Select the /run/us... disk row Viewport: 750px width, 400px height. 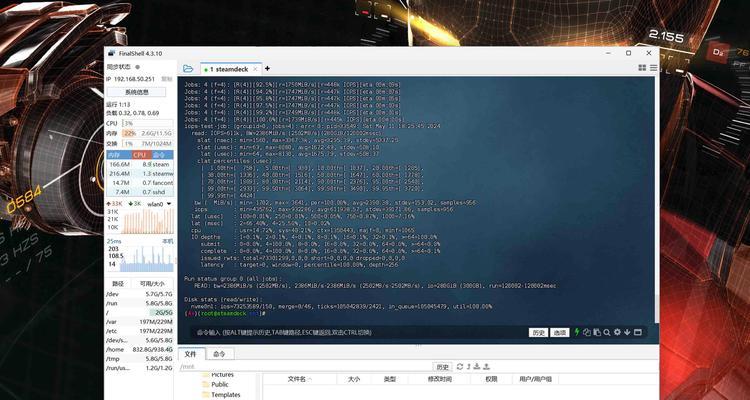[140, 368]
